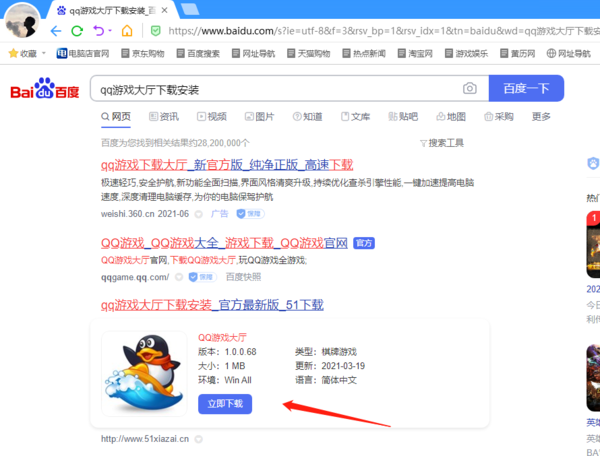Focus the Baidu search input box
Screen dimensions: 600x456
coord(276,90)
